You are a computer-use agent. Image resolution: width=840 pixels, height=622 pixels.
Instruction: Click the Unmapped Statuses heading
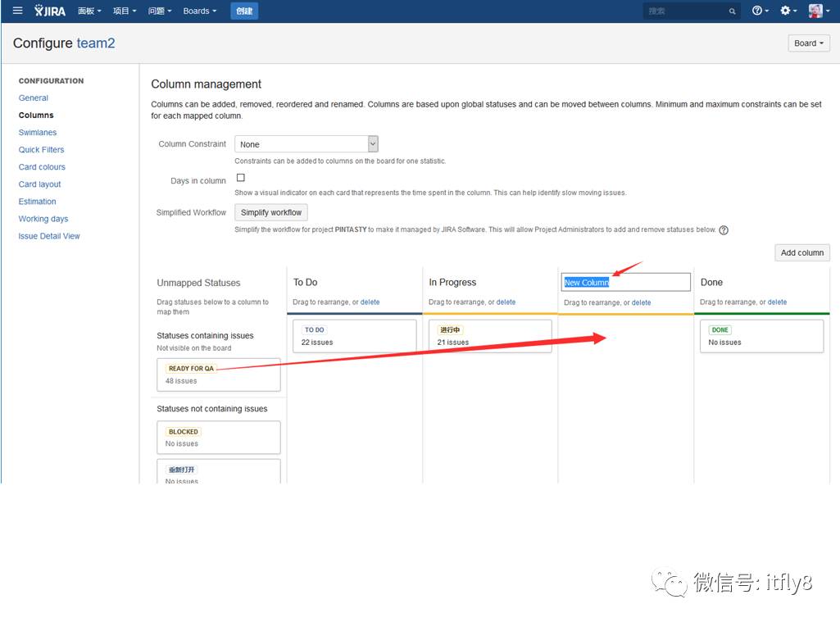click(x=198, y=283)
